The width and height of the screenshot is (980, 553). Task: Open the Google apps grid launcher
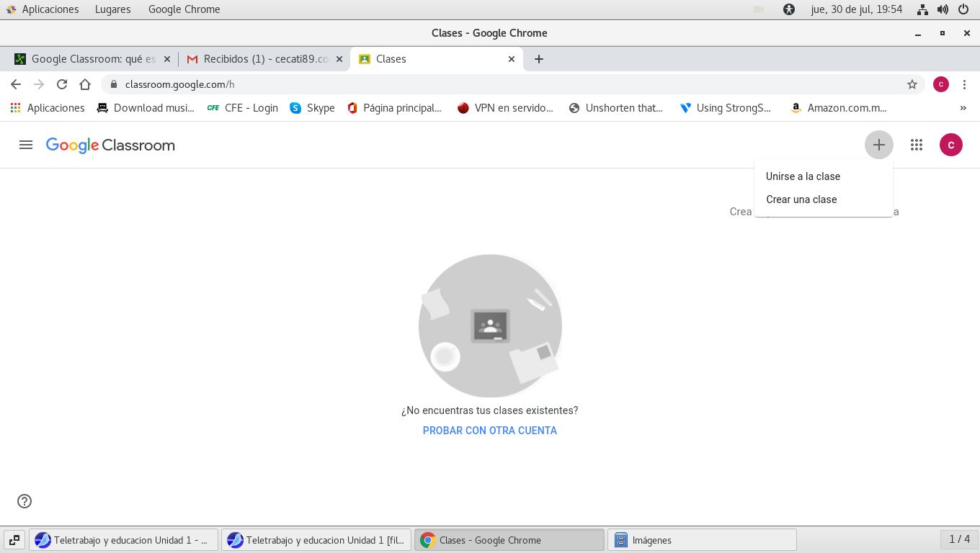(x=916, y=145)
